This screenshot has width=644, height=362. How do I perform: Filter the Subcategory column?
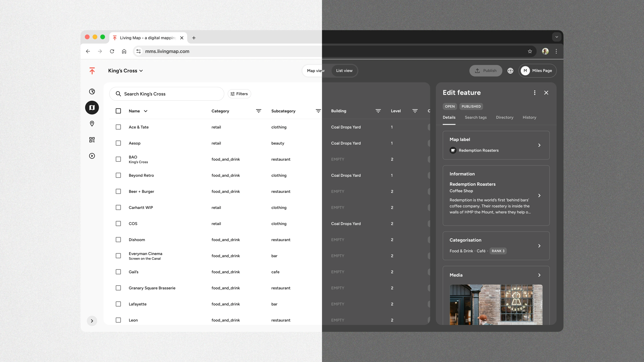[318, 111]
